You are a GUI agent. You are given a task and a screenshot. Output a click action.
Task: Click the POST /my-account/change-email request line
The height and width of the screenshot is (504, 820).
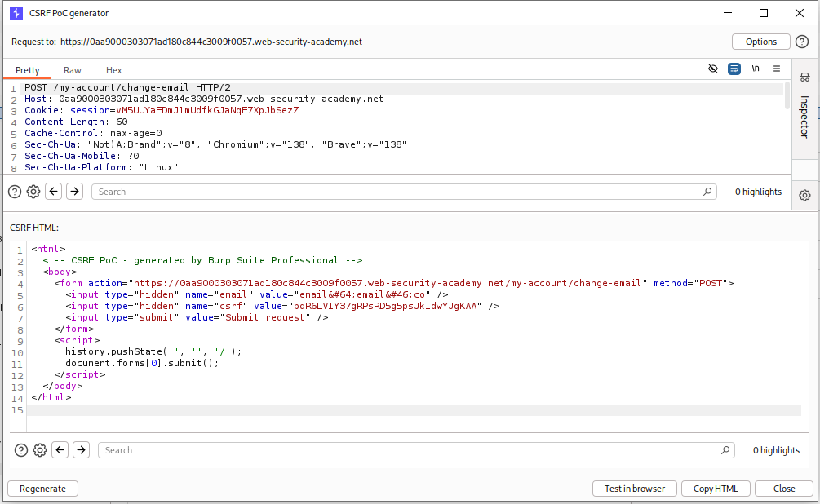127,87
